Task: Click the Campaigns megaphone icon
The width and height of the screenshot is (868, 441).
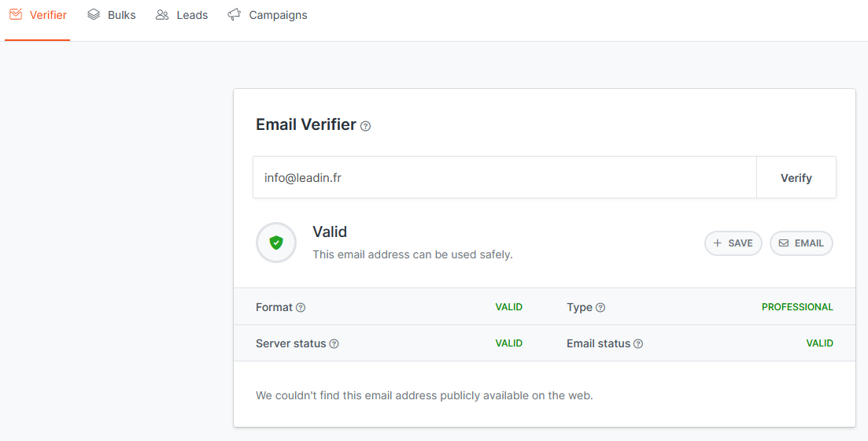Action: [234, 15]
